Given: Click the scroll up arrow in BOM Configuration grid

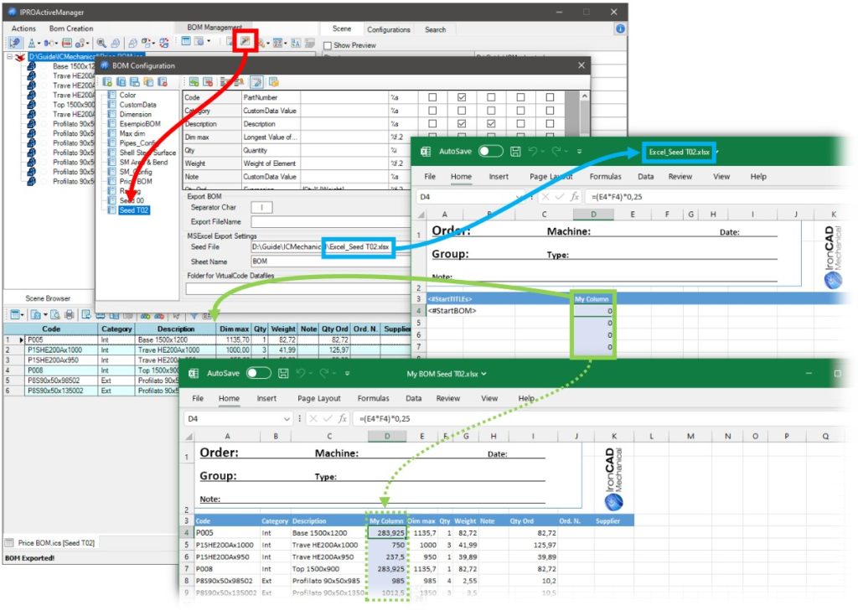Looking at the screenshot, I should coord(584,96).
